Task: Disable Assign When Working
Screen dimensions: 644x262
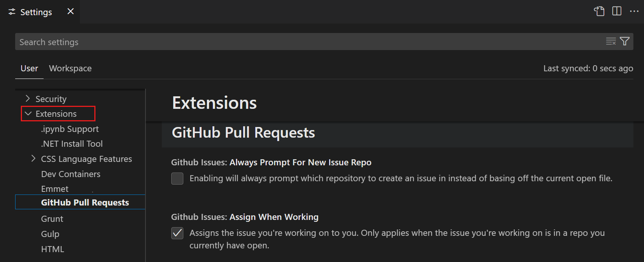Action: 177,233
